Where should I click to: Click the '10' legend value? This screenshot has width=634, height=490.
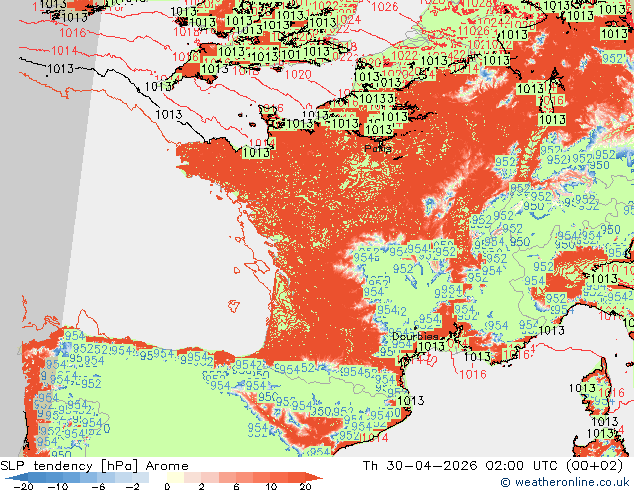[271, 487]
